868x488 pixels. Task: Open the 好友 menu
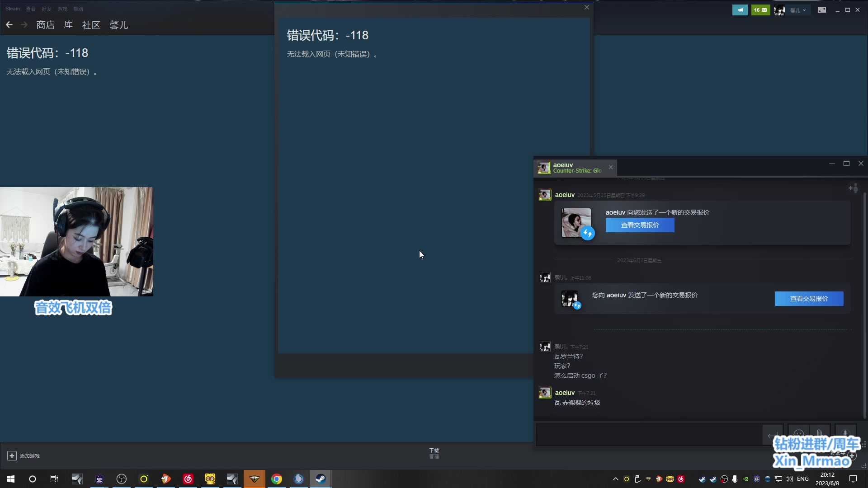pos(46,9)
